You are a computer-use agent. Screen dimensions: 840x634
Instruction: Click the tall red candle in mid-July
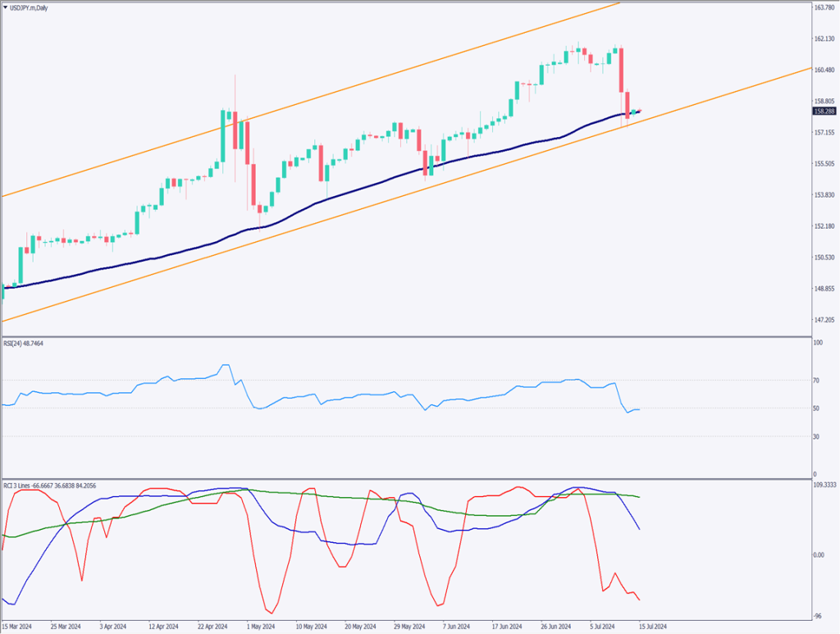622,70
